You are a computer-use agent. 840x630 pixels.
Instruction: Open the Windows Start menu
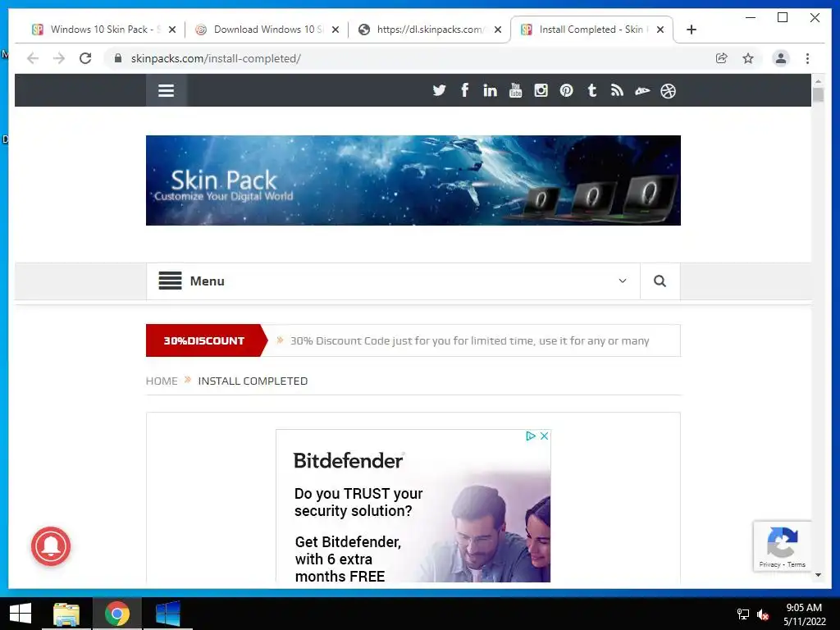[x=21, y=614]
